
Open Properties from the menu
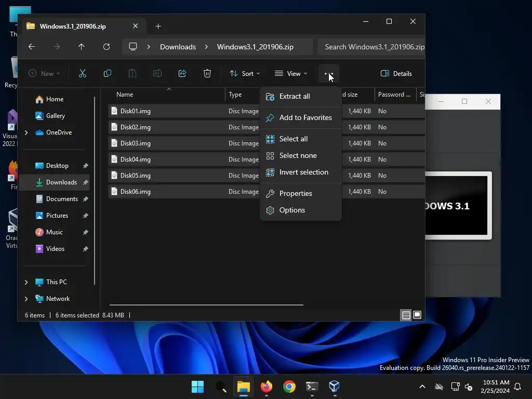pos(301,193)
